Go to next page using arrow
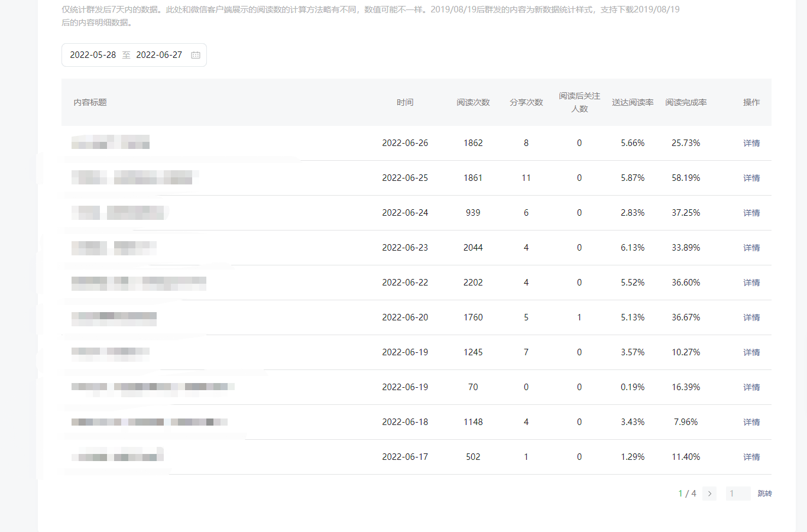Viewport: 807px width, 532px height. (x=709, y=494)
